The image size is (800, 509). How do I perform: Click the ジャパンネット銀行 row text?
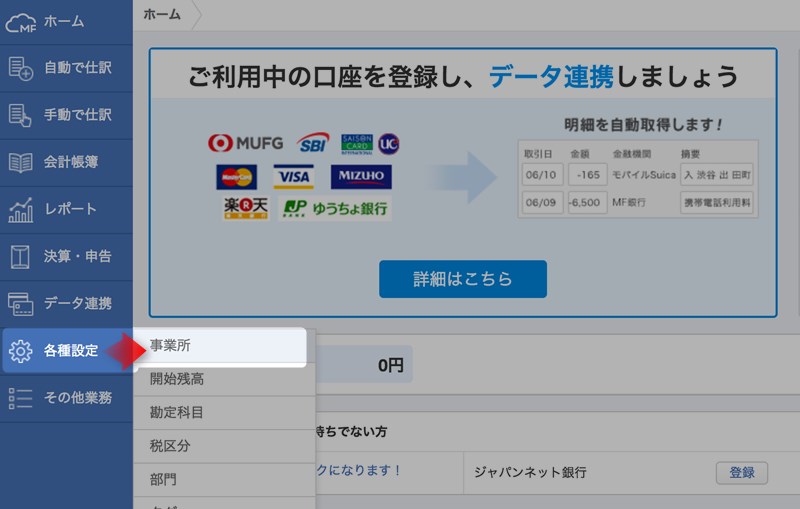coord(530,472)
